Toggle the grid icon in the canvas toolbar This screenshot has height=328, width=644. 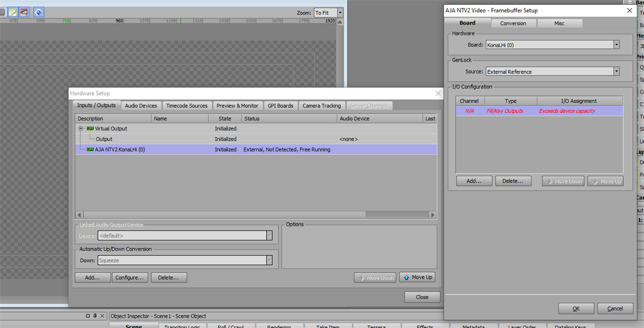[x=2, y=12]
